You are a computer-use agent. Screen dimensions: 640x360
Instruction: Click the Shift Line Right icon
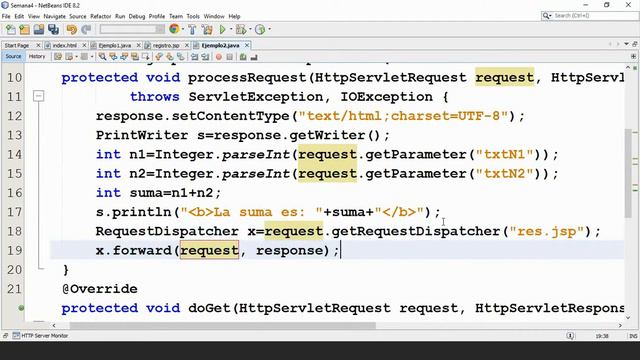[x=205, y=57]
